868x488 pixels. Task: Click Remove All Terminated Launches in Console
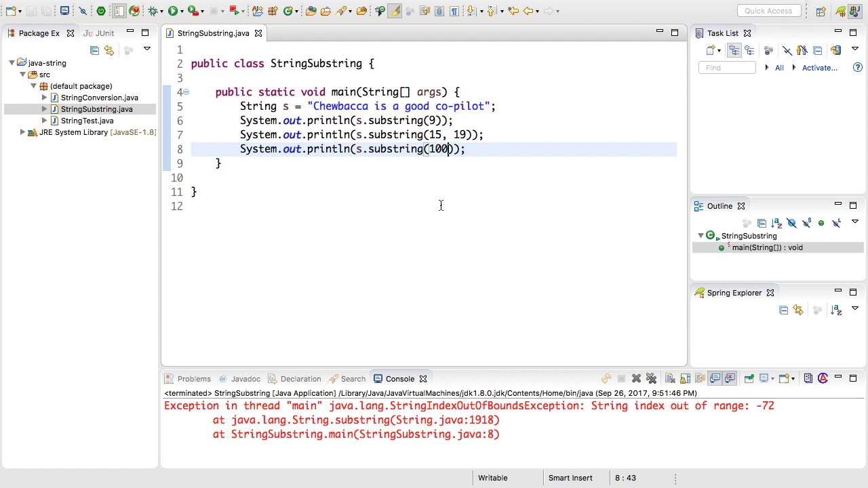651,378
